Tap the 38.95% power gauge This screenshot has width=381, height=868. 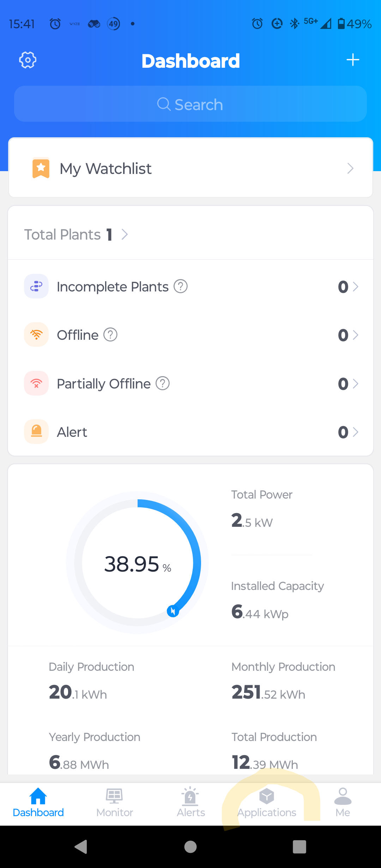click(138, 563)
